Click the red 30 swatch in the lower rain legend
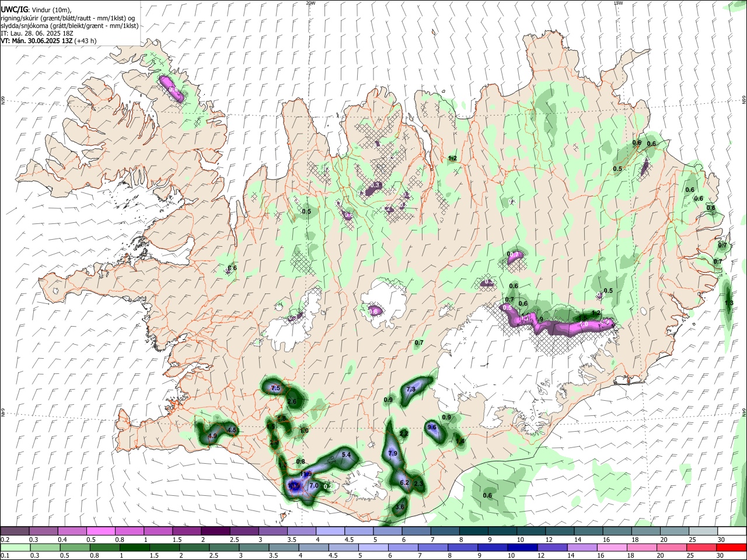 tap(731, 547)
